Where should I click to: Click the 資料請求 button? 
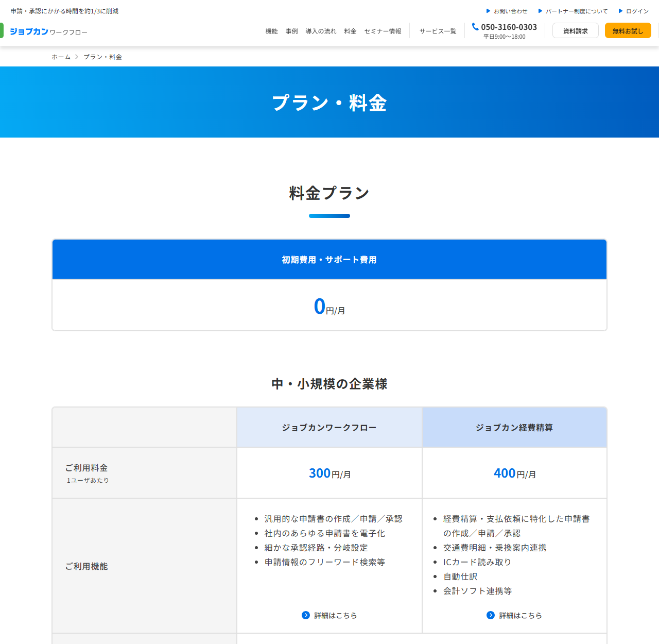pyautogui.click(x=576, y=30)
